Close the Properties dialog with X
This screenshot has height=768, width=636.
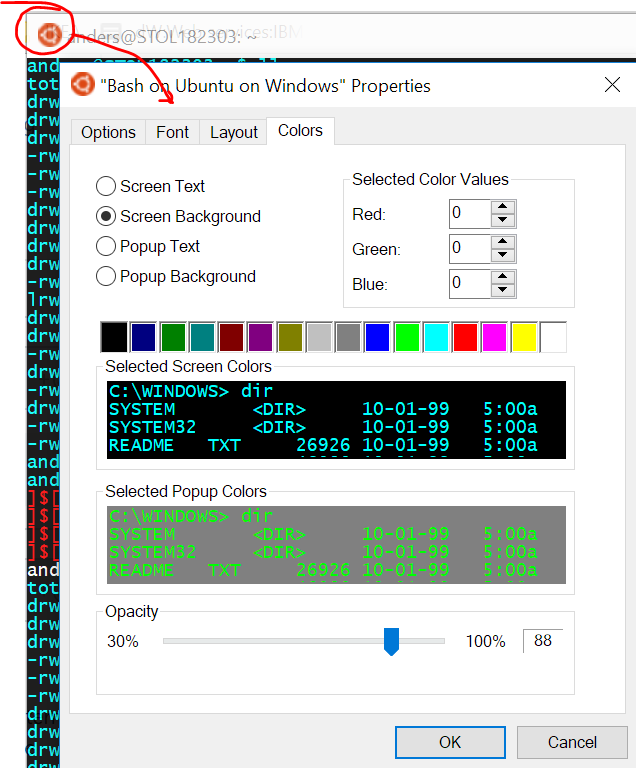click(612, 85)
